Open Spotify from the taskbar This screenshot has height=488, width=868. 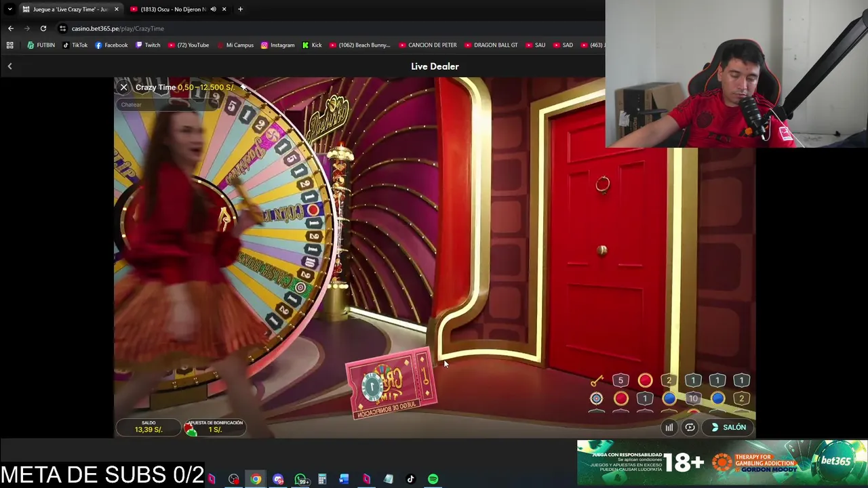point(433,479)
